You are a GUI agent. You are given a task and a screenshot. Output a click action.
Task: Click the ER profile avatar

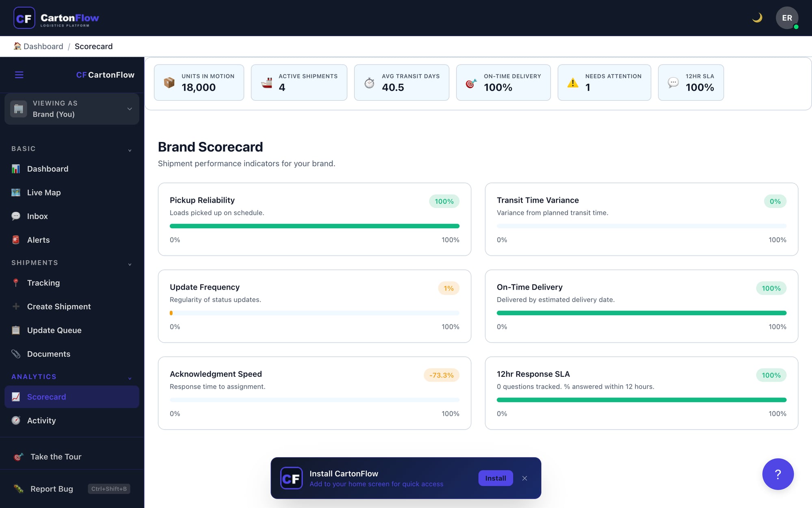click(x=786, y=17)
